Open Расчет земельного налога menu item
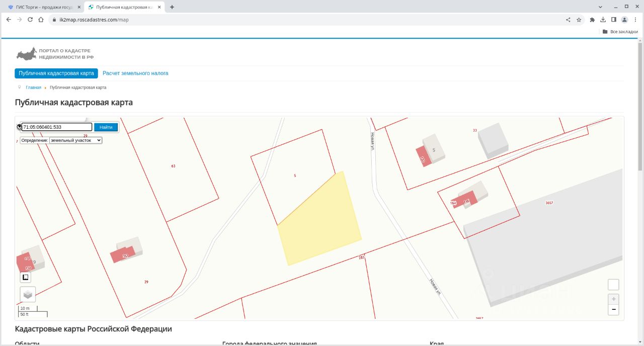Image resolution: width=644 pixels, height=346 pixels. coord(135,73)
